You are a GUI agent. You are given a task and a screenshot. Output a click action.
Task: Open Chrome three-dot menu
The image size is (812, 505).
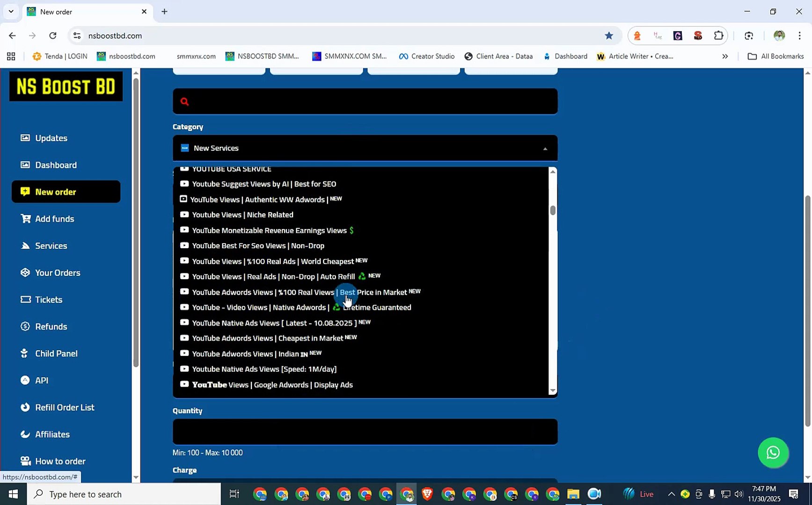click(799, 36)
